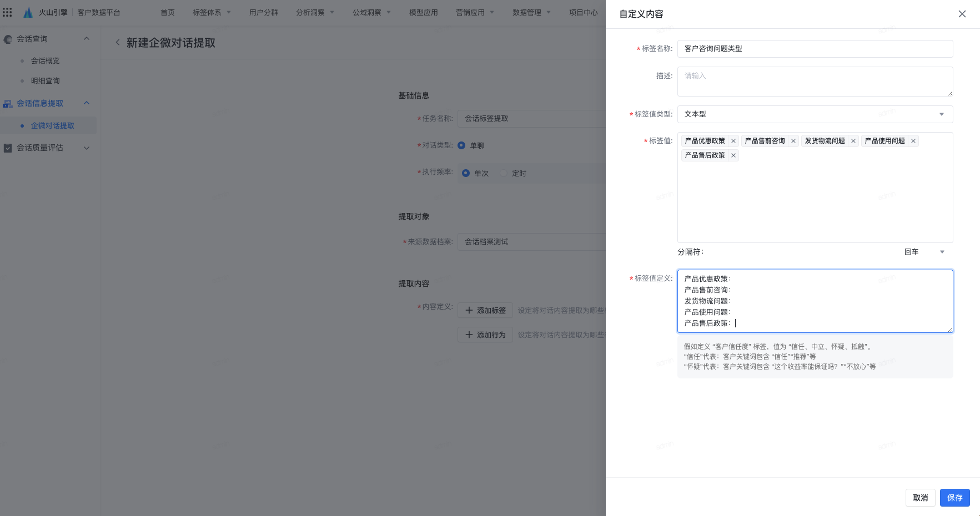Viewport: 980px width, 516px height.
Task: Open the 分析洞察 menu dropdown
Action: [x=315, y=12]
